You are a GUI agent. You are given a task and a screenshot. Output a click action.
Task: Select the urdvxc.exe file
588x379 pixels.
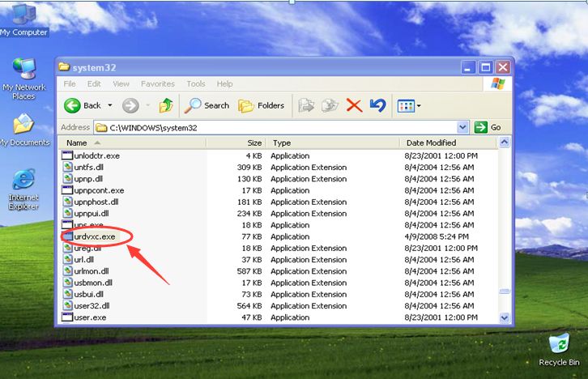[95, 236]
